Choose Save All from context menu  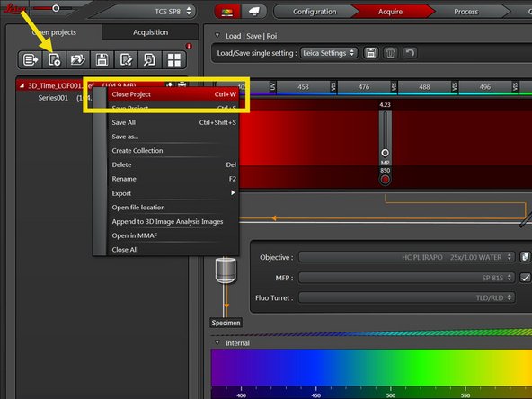(x=173, y=122)
